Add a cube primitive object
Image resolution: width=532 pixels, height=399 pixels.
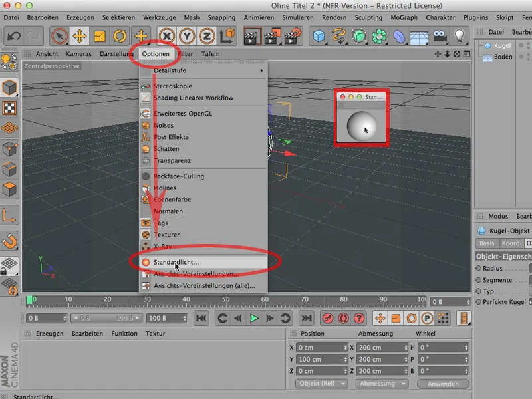pyautogui.click(x=319, y=36)
